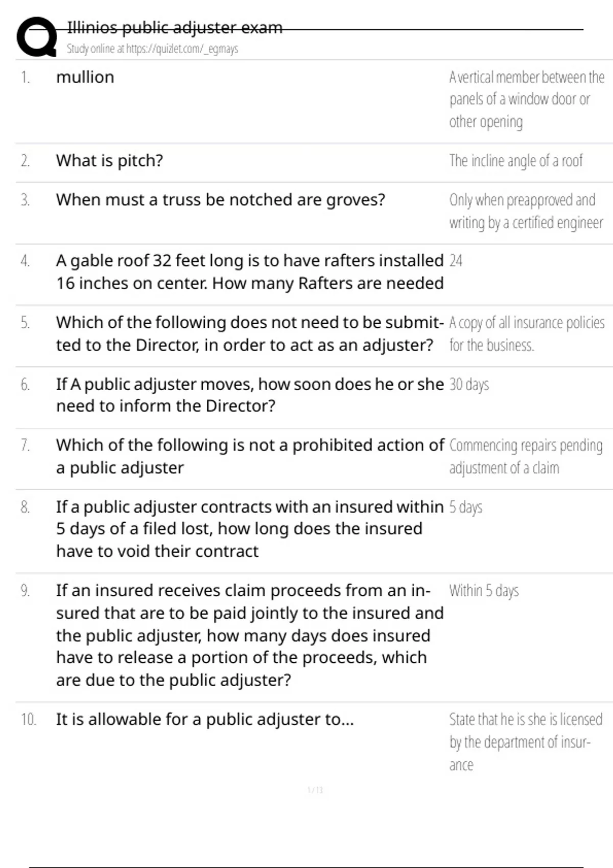Select the answer 'The incline angle of a roof'
This screenshot has width=613, height=868.
[515, 161]
